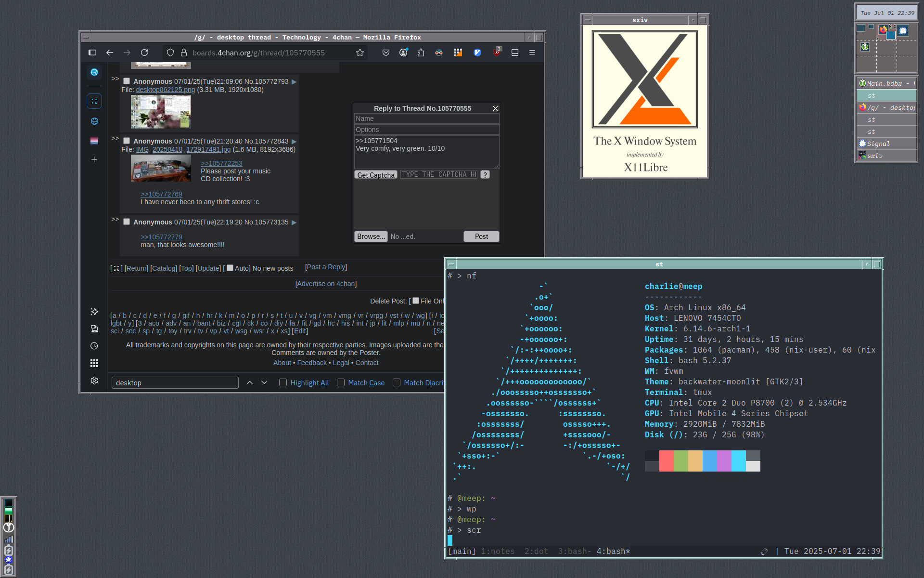This screenshot has height=578, width=924.
Task: Select /g/ - desktop in window list
Action: pyautogui.click(x=886, y=107)
